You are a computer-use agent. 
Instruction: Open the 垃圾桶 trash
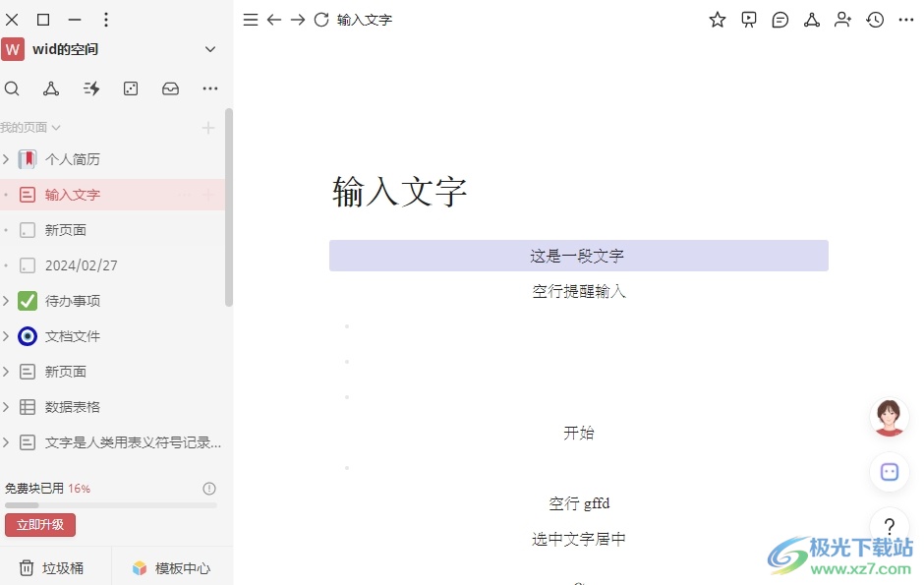[52, 568]
